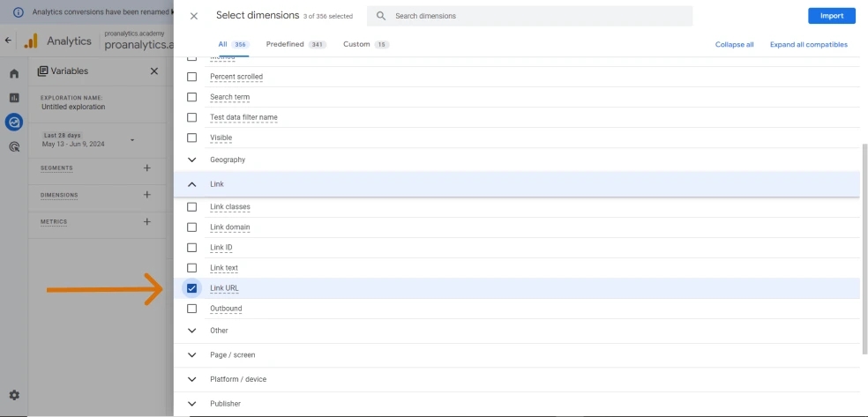Click the back arrow beside Analytics logo

pyautogui.click(x=8, y=41)
